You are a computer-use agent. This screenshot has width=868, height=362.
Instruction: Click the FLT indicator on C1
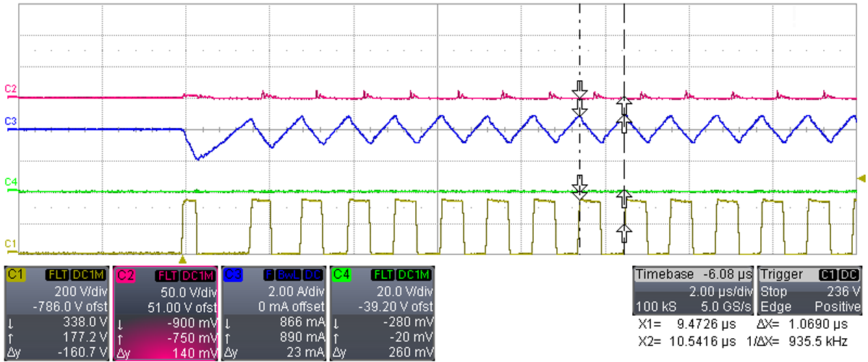pyautogui.click(x=56, y=275)
